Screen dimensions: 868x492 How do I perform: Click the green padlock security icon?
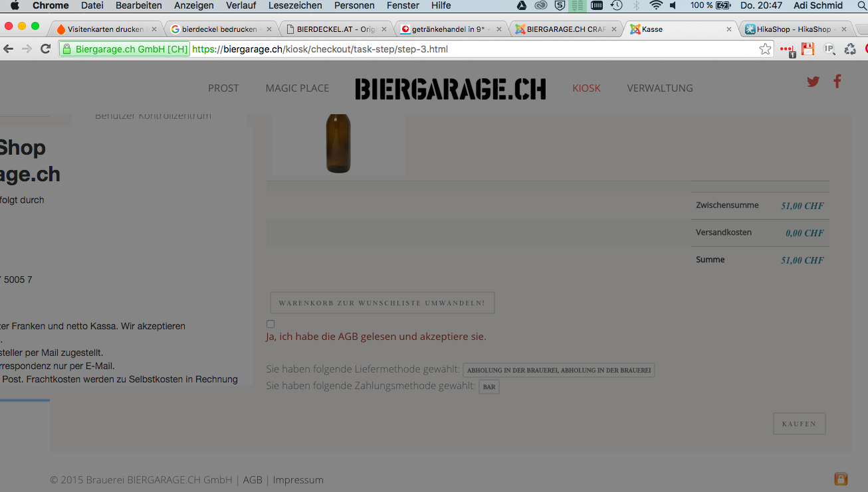click(x=66, y=49)
